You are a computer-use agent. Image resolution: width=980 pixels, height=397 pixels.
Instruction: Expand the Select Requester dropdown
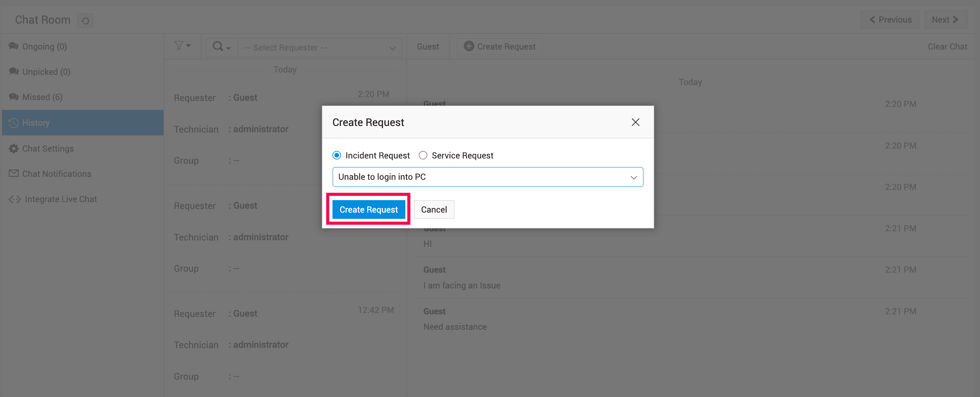click(x=320, y=48)
